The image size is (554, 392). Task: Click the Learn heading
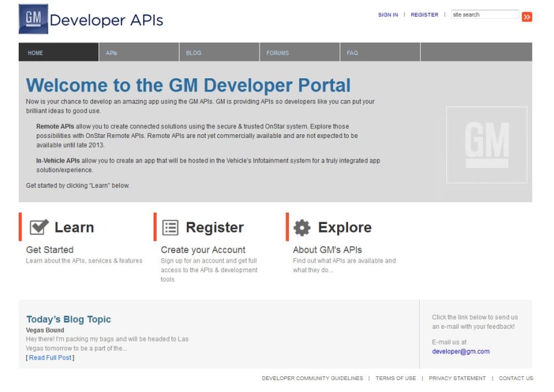pyautogui.click(x=74, y=228)
